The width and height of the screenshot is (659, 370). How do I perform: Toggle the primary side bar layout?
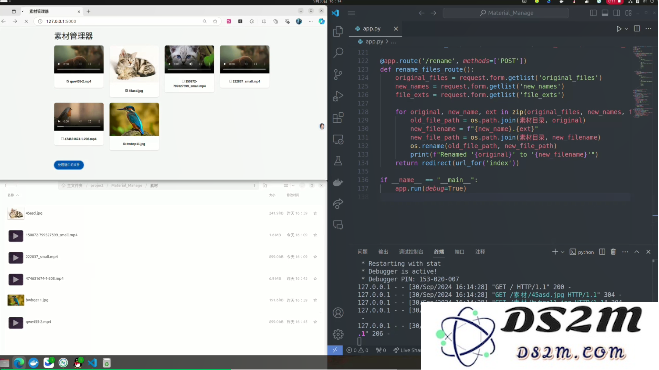pos(593,13)
